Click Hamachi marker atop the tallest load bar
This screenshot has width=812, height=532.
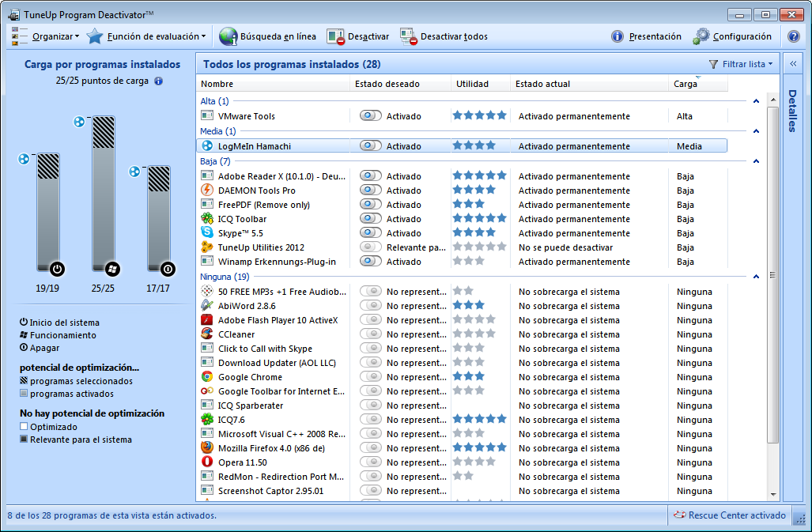click(x=79, y=122)
